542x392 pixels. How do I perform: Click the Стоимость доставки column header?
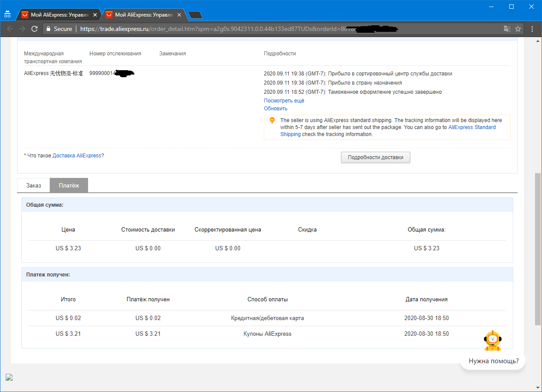tap(148, 230)
